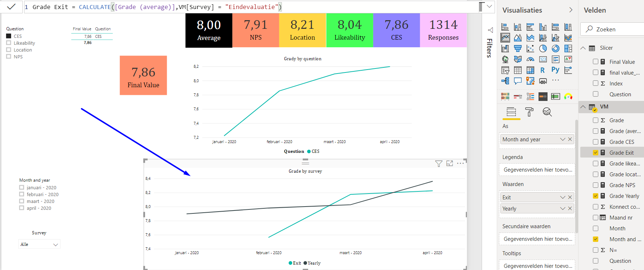Select the R script visual
This screenshot has width=644, height=270.
pyautogui.click(x=543, y=70)
